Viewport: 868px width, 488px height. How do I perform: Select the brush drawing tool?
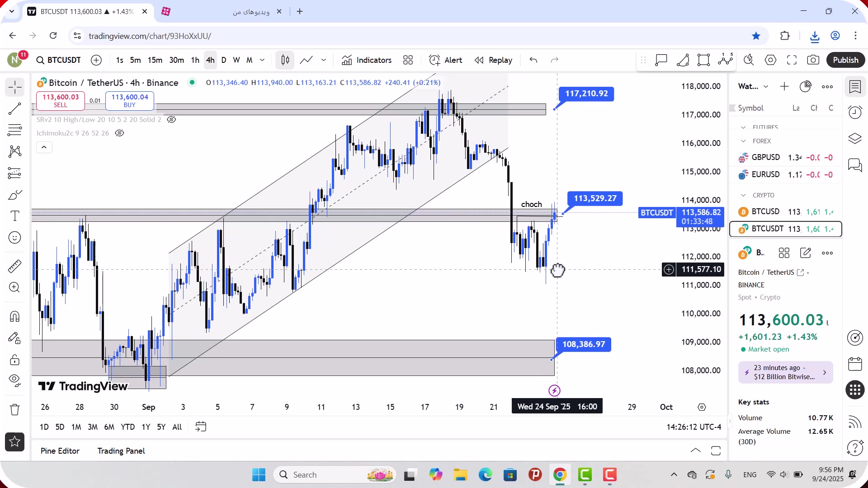click(14, 195)
